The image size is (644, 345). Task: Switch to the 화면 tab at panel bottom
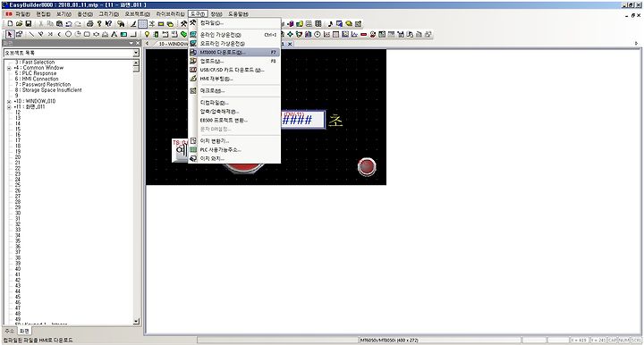click(24, 331)
